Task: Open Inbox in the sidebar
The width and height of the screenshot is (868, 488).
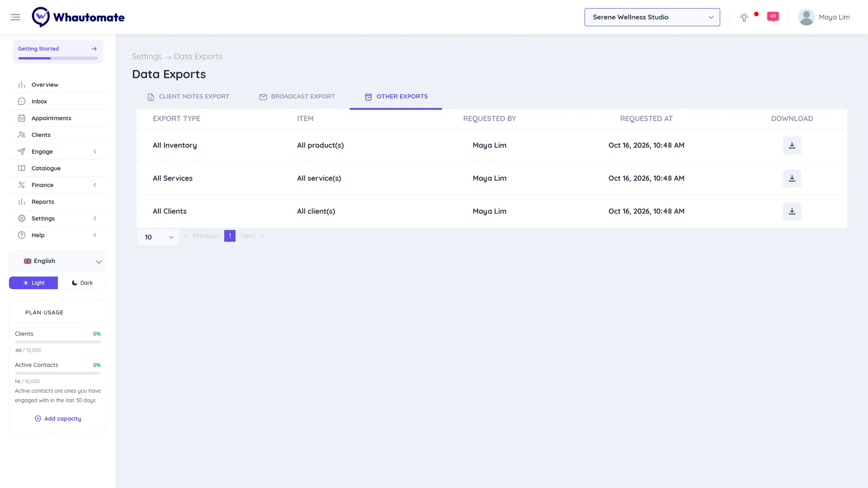Action: [x=58, y=102]
